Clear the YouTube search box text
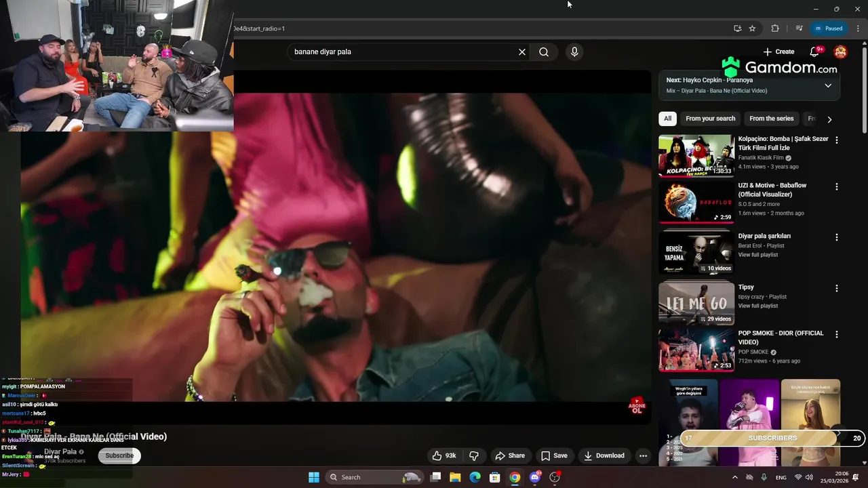 (x=522, y=52)
